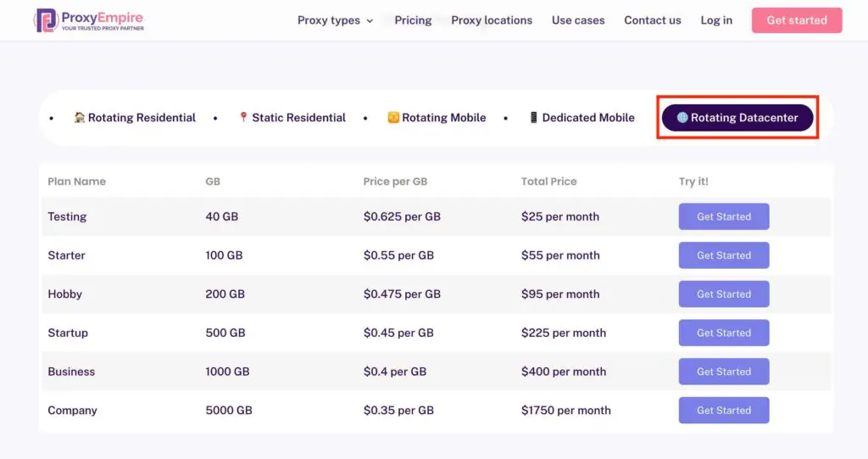Click the house icon beside Rotating Residential
868x459 pixels.
tap(79, 118)
